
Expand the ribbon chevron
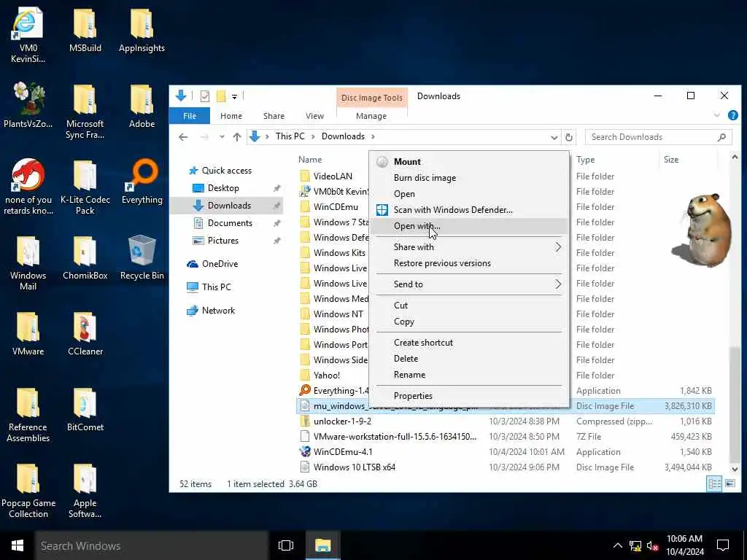pos(716,115)
